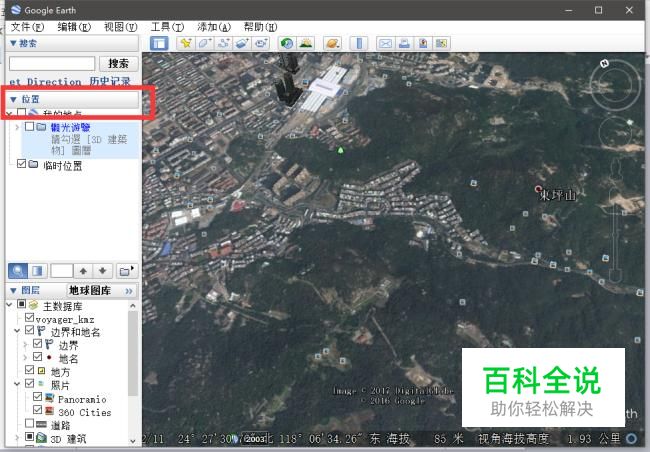Open the 添加(A) menu
This screenshot has width=650, height=452.
[x=214, y=27]
